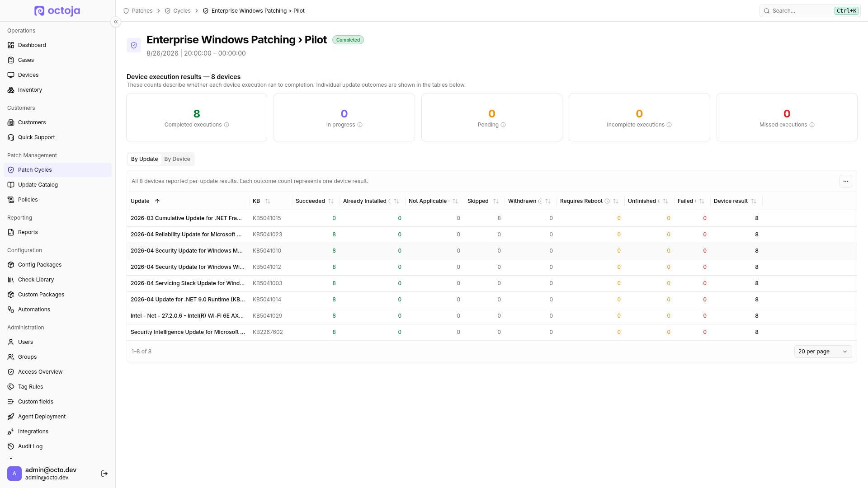Click the info icon next to Completed executions
The image size is (868, 488).
pos(226,125)
